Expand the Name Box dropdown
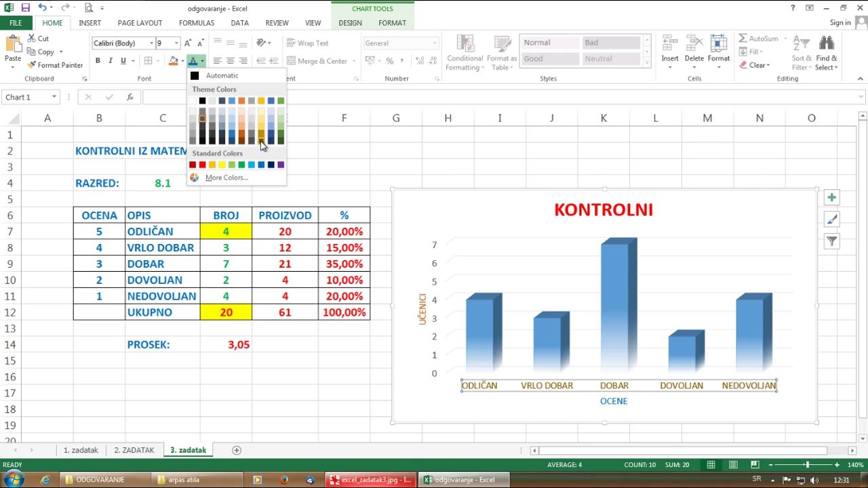 tap(54, 97)
